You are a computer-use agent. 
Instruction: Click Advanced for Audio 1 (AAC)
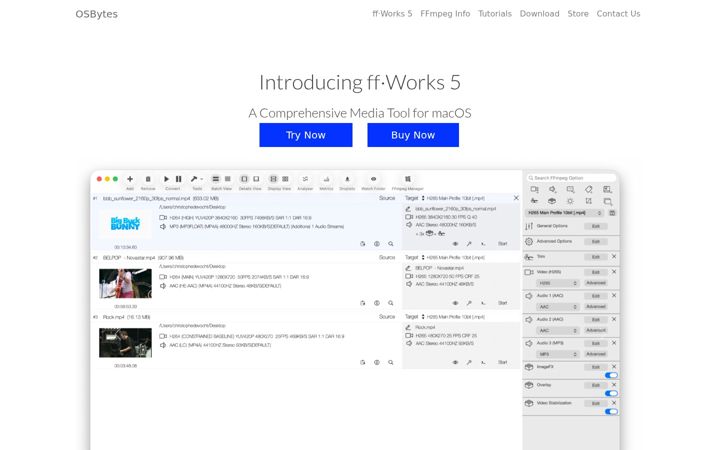click(596, 307)
